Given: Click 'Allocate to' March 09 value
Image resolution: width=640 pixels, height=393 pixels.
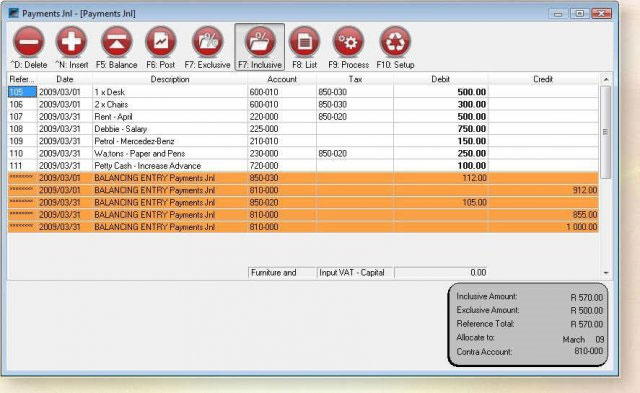Looking at the screenshot, I should tap(583, 339).
